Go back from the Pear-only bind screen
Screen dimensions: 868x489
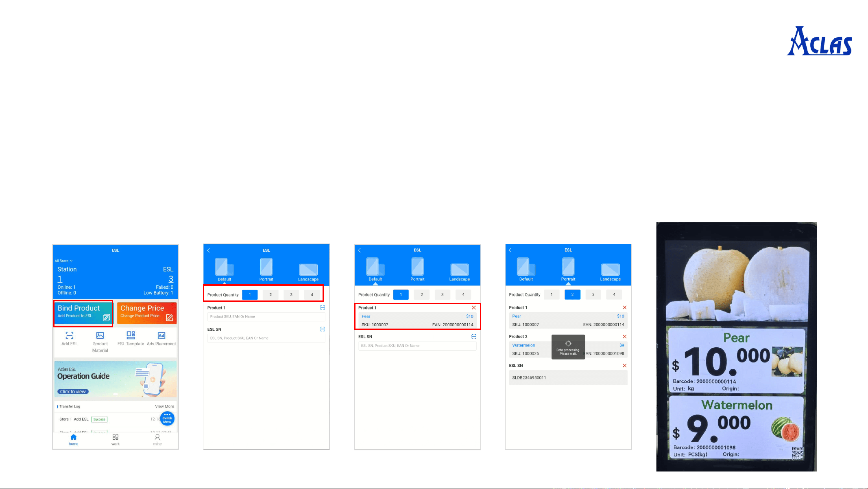point(360,250)
